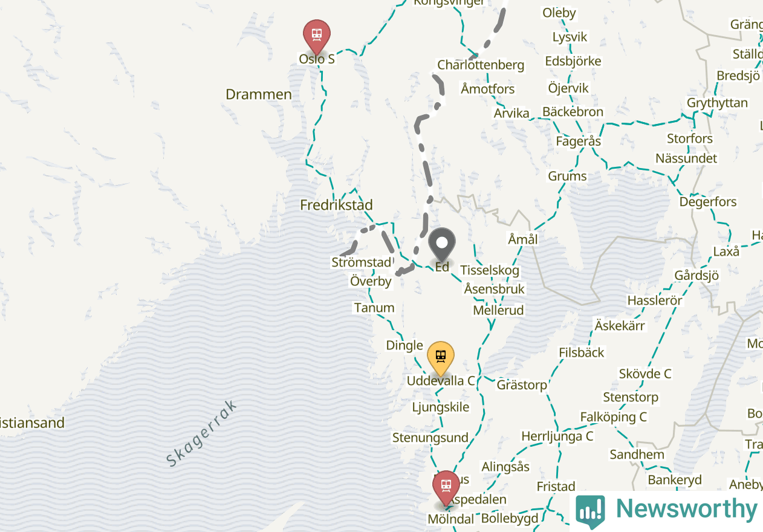Select the Mellerud station label
This screenshot has width=763, height=532.
pyautogui.click(x=499, y=310)
